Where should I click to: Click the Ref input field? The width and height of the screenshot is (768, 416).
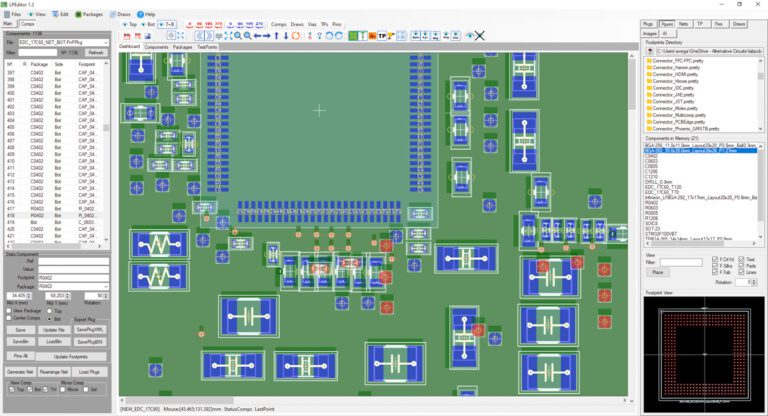click(x=73, y=261)
